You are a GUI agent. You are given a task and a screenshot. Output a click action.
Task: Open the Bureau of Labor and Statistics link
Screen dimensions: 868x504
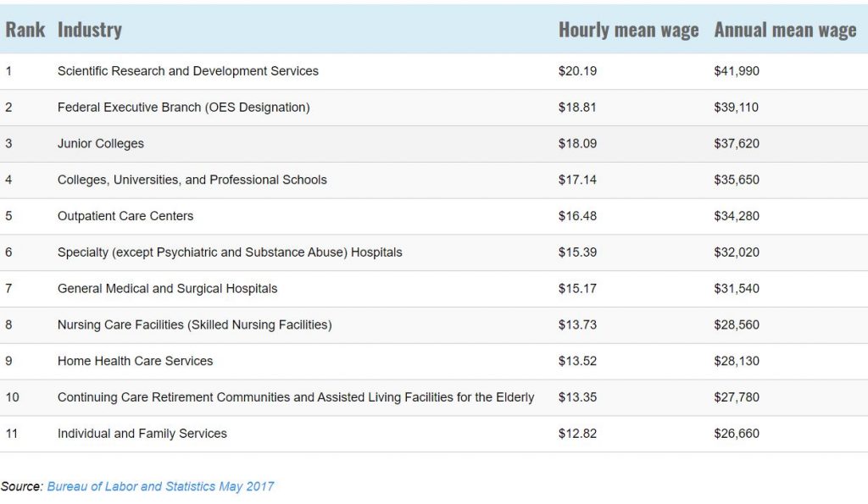point(160,486)
